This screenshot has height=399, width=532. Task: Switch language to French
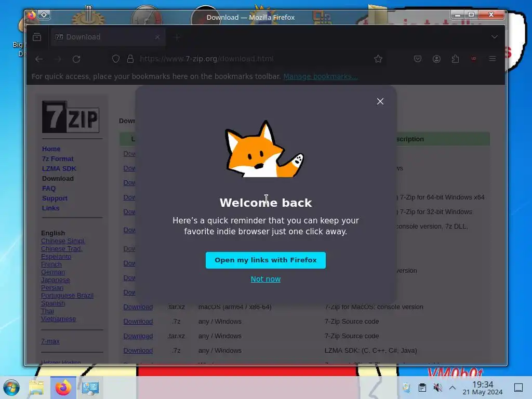coord(51,264)
